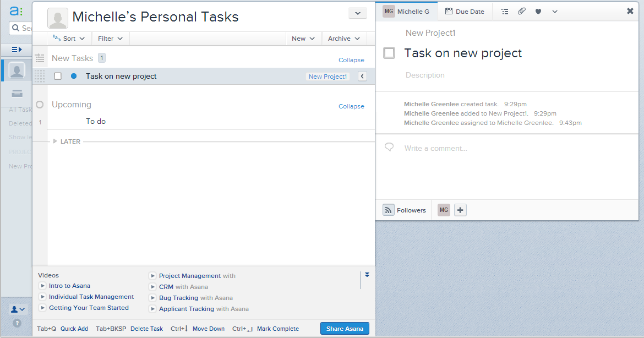
Task: Click New Project1 project name in task pane
Action: pos(430,33)
